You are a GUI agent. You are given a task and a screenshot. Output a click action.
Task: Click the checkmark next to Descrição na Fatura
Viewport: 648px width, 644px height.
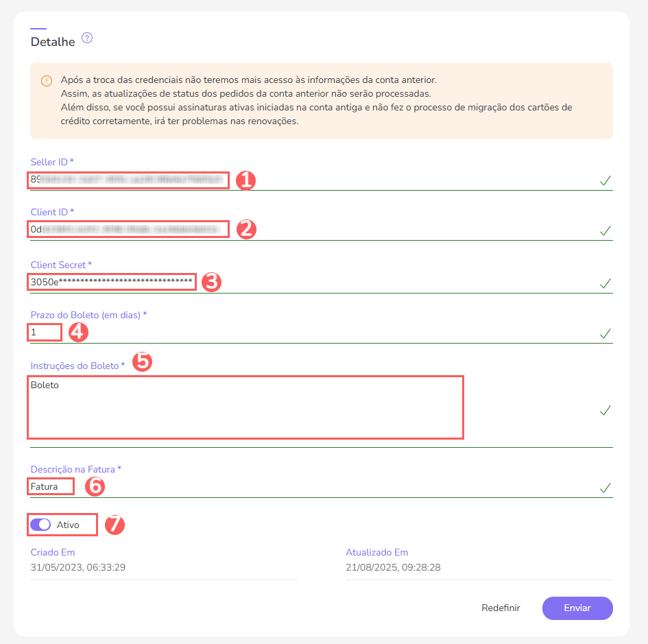click(605, 488)
